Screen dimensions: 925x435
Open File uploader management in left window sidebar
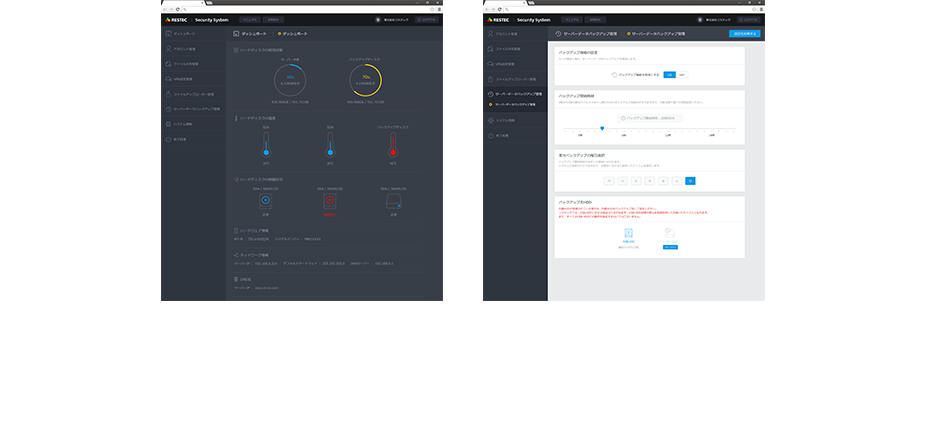193,94
